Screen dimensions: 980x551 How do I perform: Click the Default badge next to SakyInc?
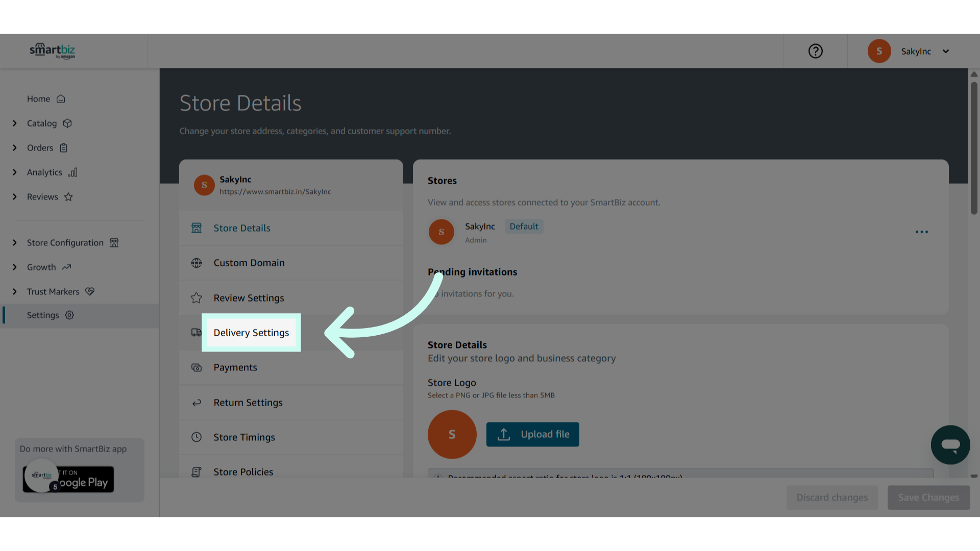[524, 227]
